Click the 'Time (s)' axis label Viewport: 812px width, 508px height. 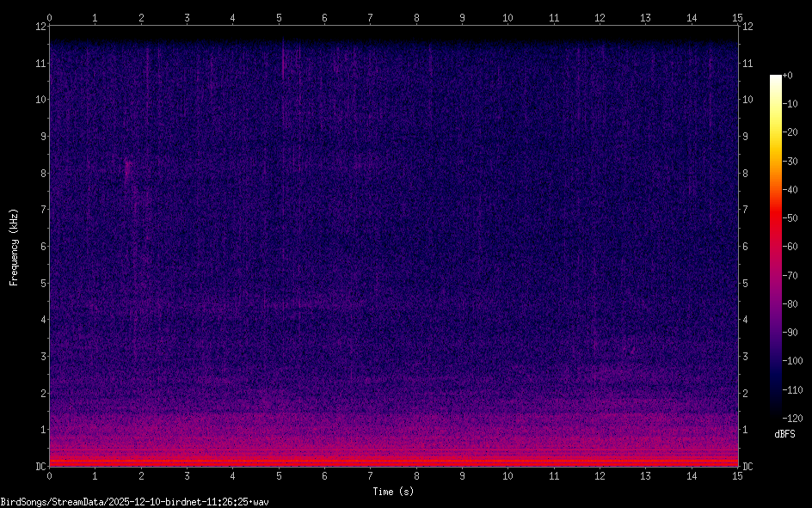(393, 492)
